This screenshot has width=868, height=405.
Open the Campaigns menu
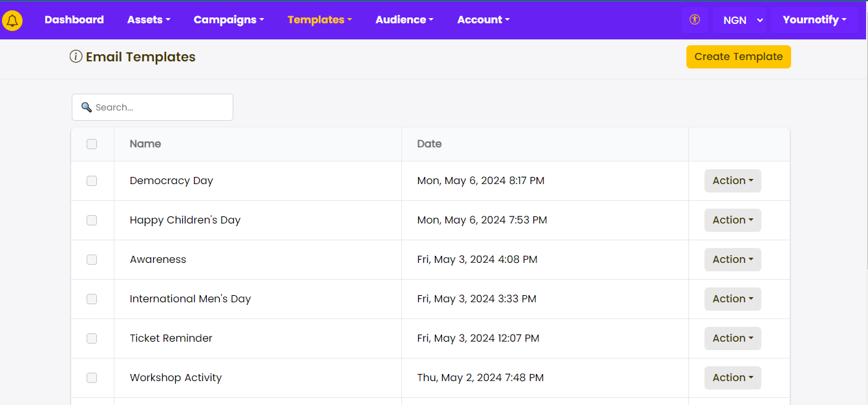(229, 20)
